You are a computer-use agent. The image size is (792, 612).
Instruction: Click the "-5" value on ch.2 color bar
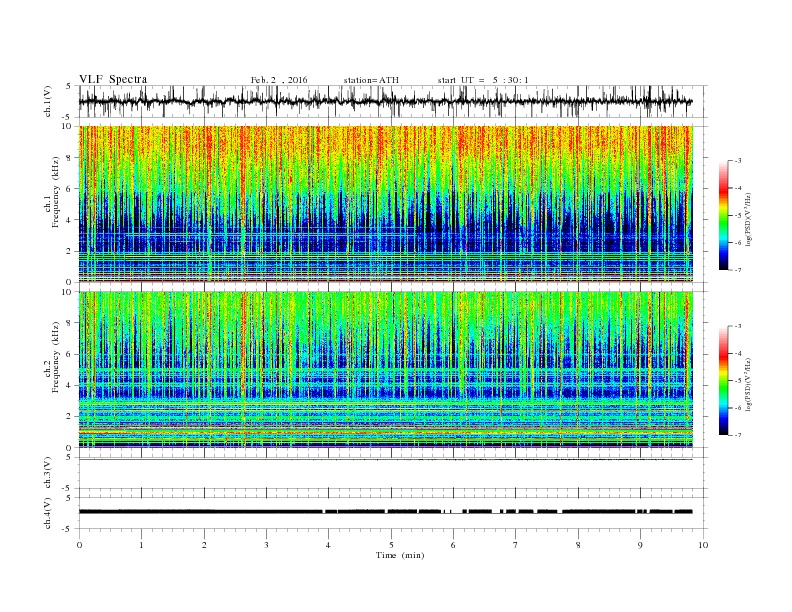tap(738, 381)
